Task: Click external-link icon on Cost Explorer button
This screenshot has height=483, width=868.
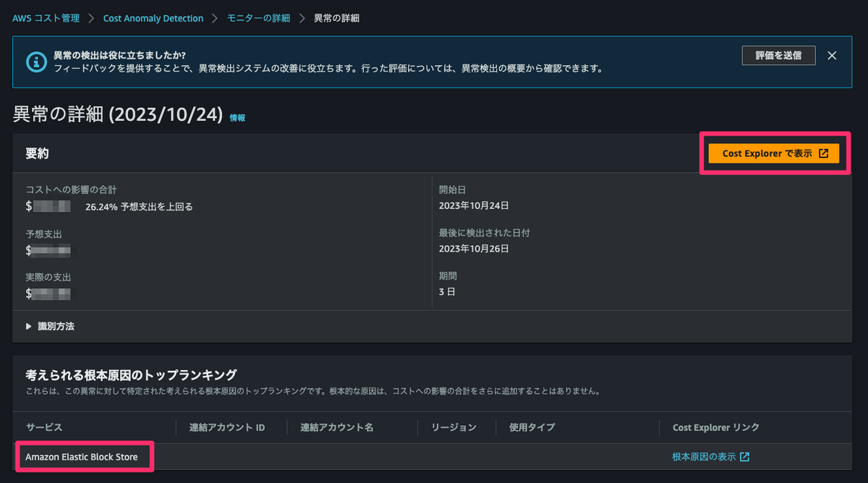Action: [x=823, y=153]
